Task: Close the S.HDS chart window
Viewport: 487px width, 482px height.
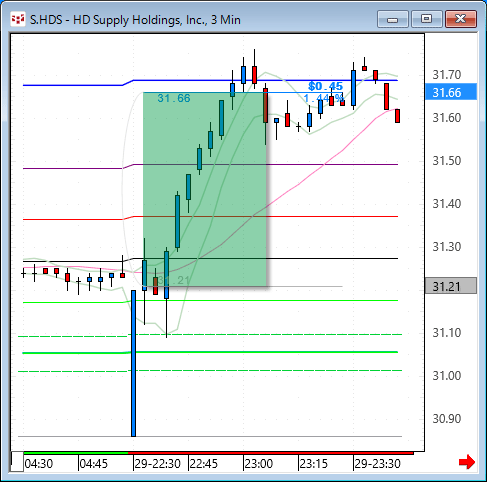Action: tap(461, 19)
